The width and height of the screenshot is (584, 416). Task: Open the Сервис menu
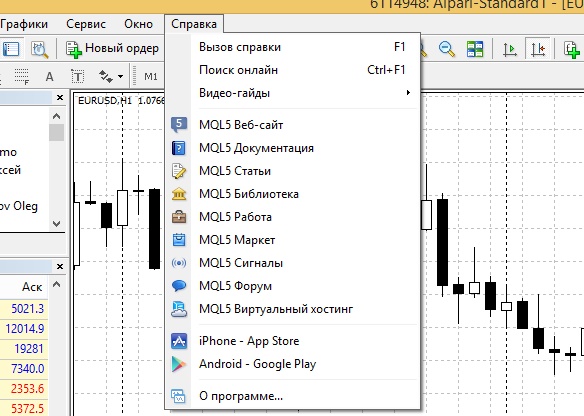point(86,24)
